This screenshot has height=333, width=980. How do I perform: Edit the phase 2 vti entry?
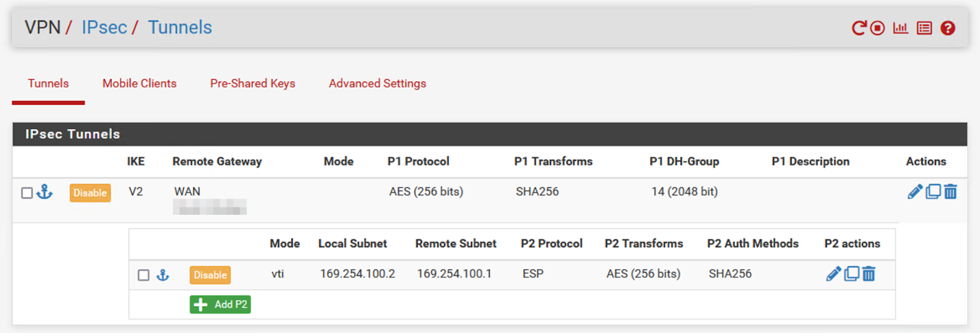[834, 274]
